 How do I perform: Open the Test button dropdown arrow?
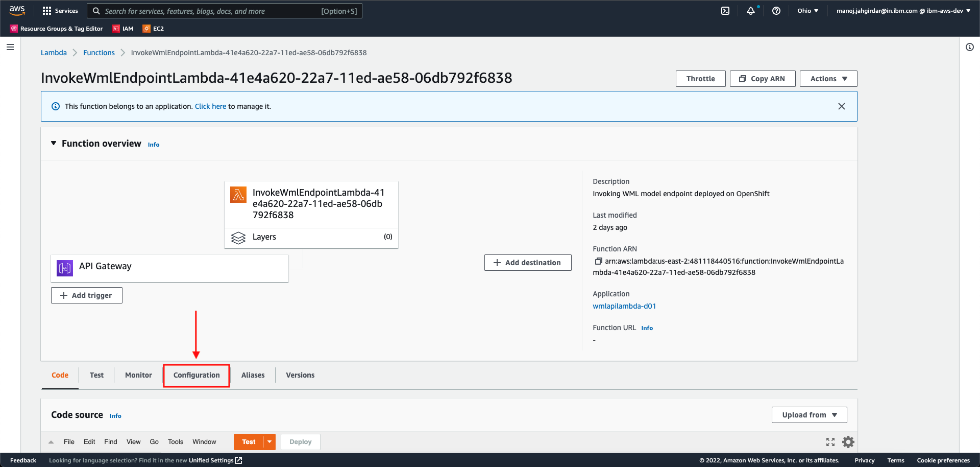point(269,442)
